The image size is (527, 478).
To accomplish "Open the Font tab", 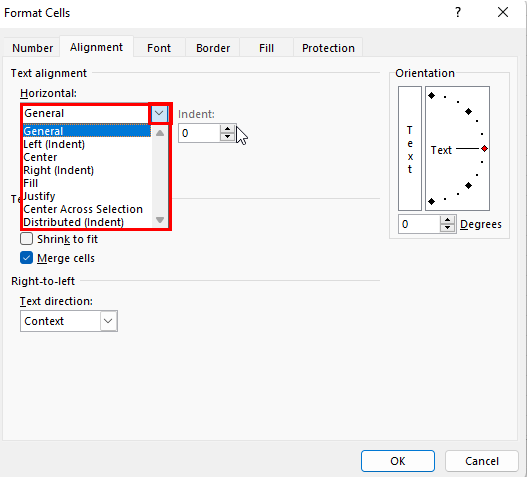I will click(x=159, y=48).
